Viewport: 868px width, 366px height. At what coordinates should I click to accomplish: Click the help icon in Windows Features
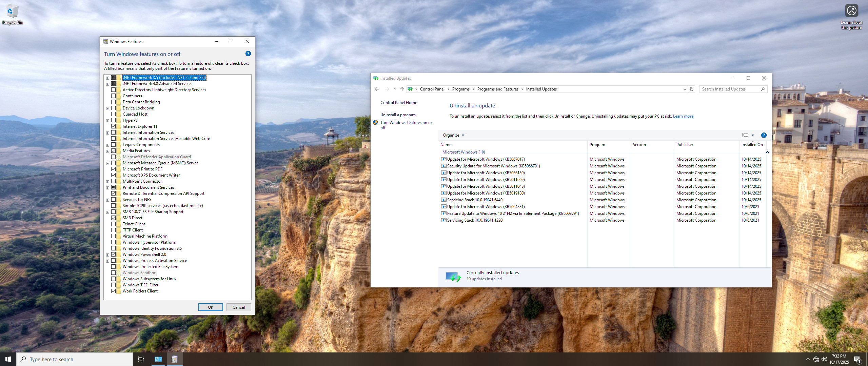(x=248, y=54)
